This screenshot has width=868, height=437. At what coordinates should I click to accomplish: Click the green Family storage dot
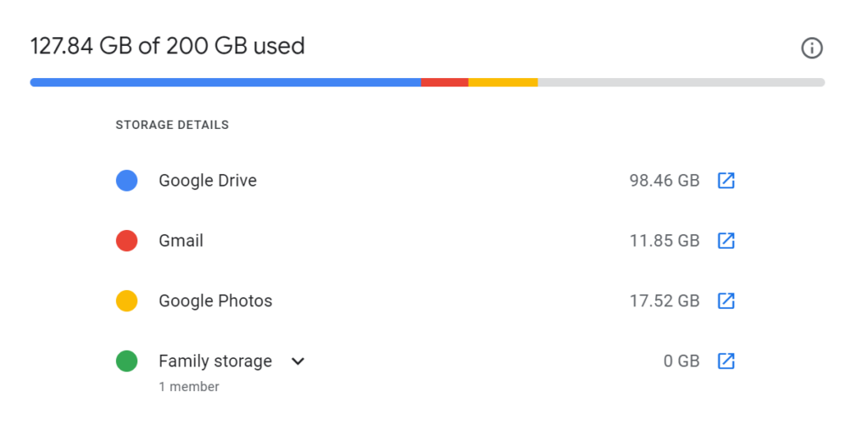(127, 361)
